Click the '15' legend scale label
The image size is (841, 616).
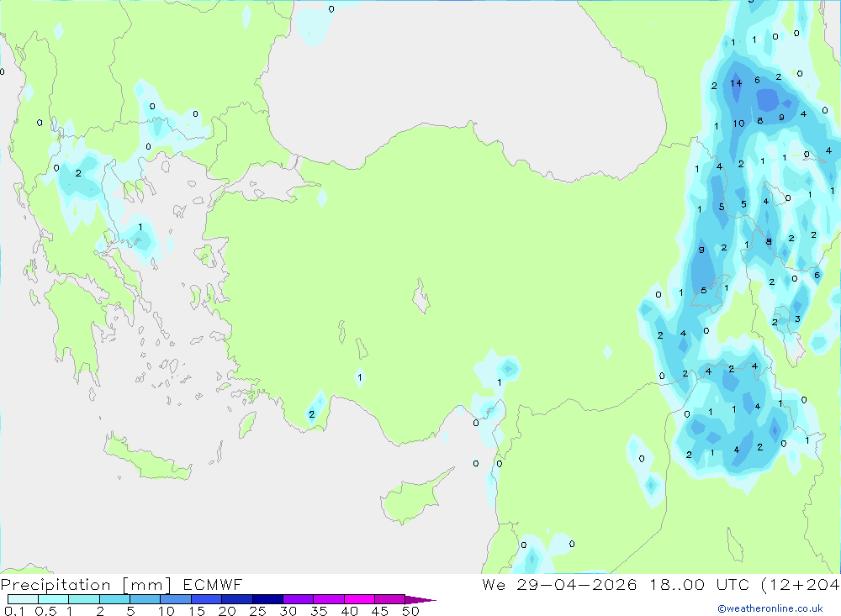(x=197, y=611)
